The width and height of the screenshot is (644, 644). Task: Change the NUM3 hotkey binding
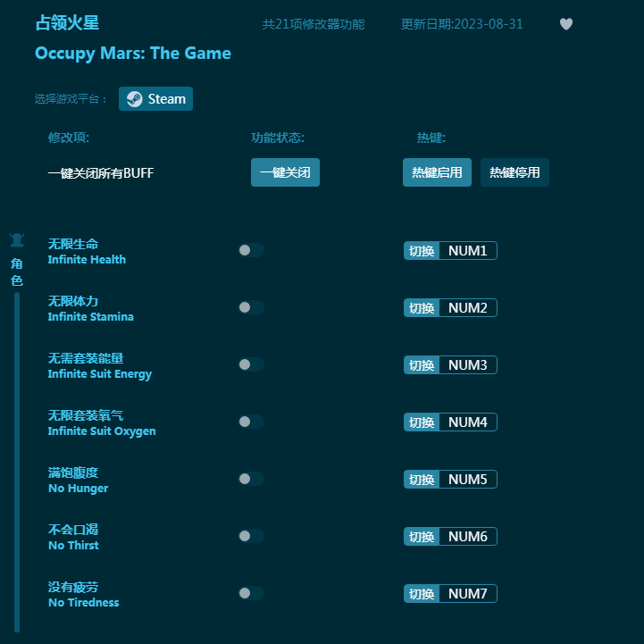click(x=467, y=365)
